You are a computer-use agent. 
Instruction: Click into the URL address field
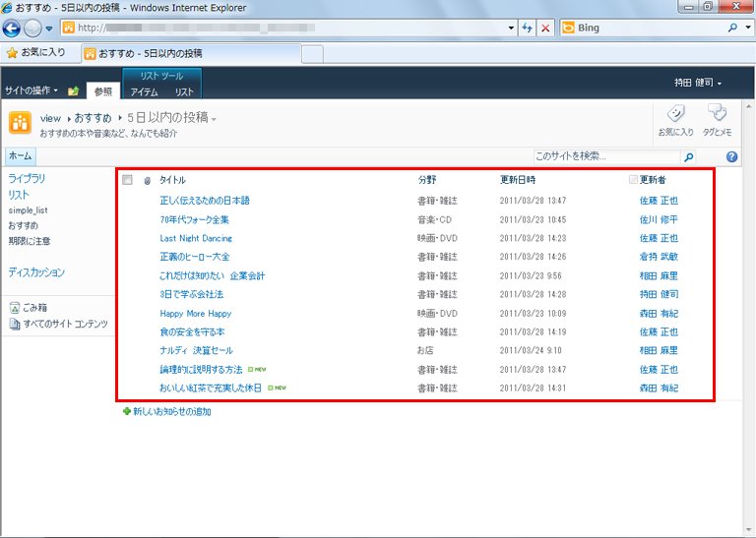[289, 28]
